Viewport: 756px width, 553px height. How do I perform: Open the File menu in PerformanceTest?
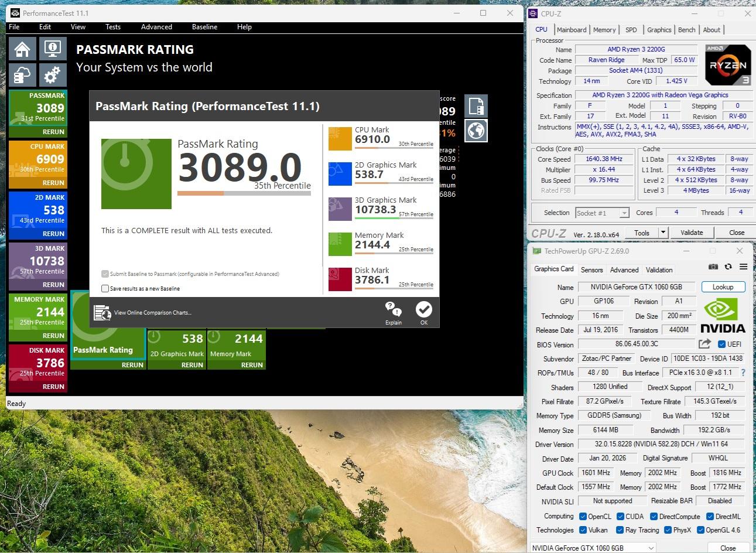[x=15, y=27]
